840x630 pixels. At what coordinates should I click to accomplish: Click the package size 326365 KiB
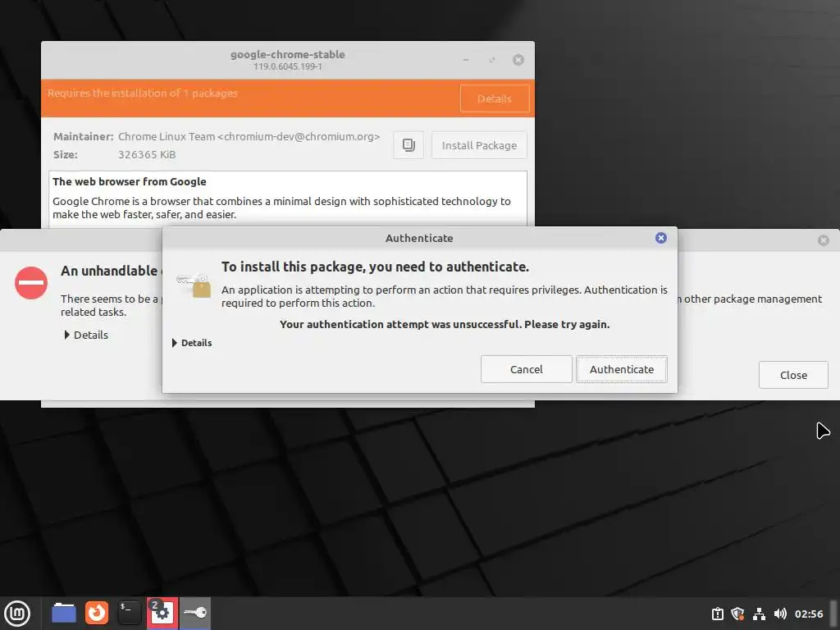[147, 155]
